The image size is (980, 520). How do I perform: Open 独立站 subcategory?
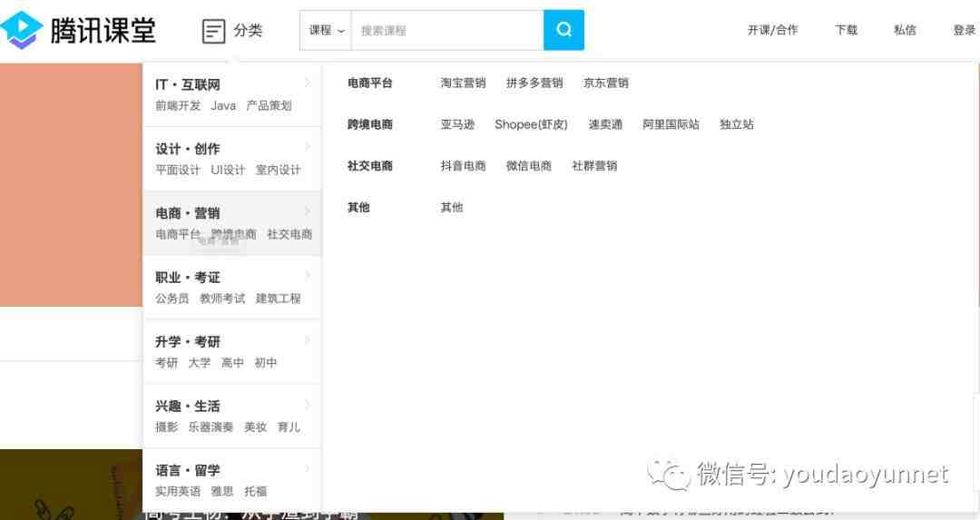coord(737,124)
